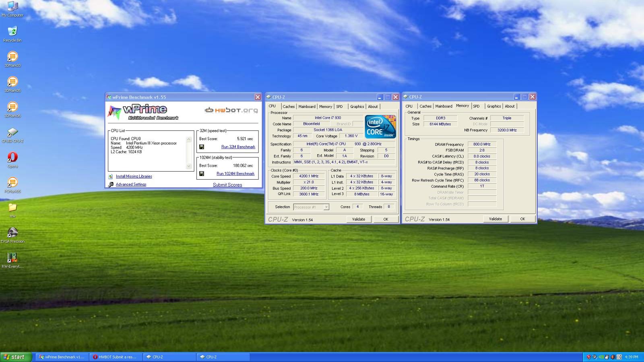644x362 pixels.
Task: Open the Mainboard tab in right CPU-Z window
Action: [x=444, y=106]
